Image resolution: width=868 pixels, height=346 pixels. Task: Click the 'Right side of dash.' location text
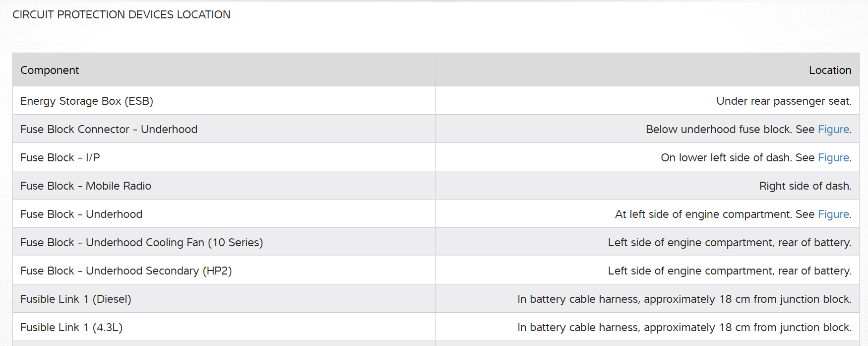point(805,186)
